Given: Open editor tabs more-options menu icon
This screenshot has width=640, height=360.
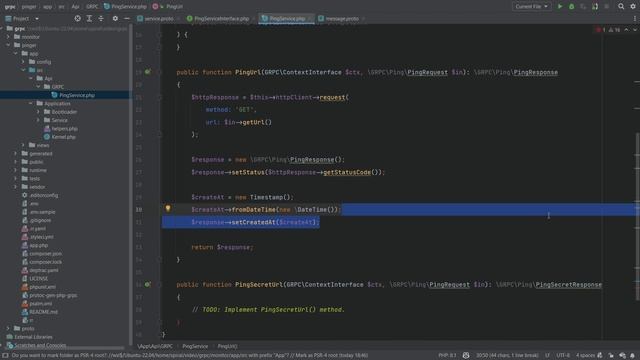Looking at the screenshot, I should pos(635,18).
